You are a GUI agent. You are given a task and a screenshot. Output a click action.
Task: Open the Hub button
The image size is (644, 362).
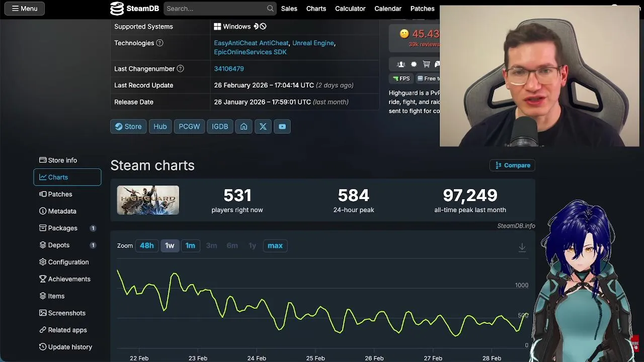[160, 127]
